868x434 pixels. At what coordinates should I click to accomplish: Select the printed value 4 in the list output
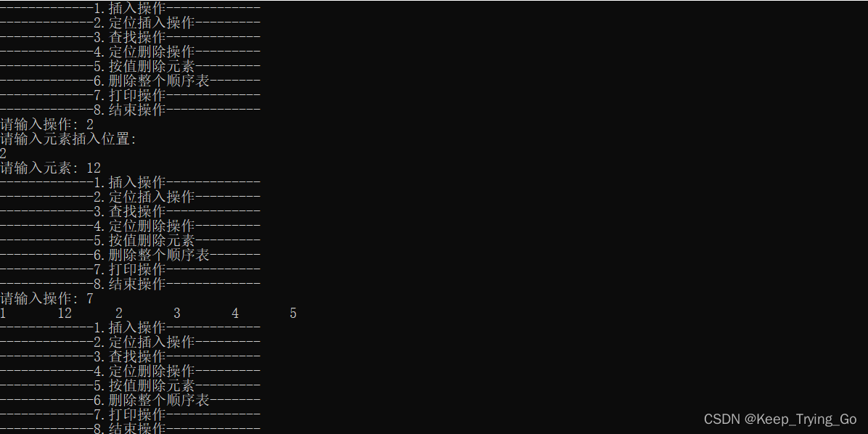pyautogui.click(x=235, y=314)
